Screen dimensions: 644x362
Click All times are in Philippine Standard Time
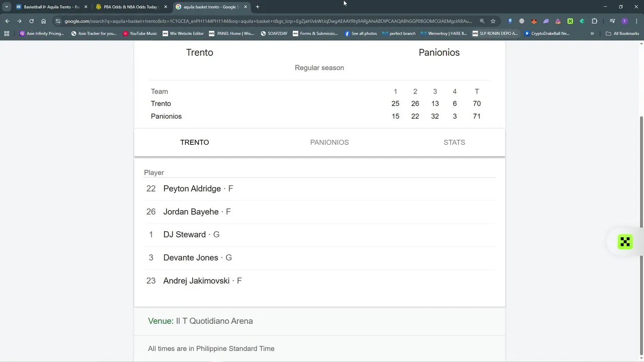211,348
